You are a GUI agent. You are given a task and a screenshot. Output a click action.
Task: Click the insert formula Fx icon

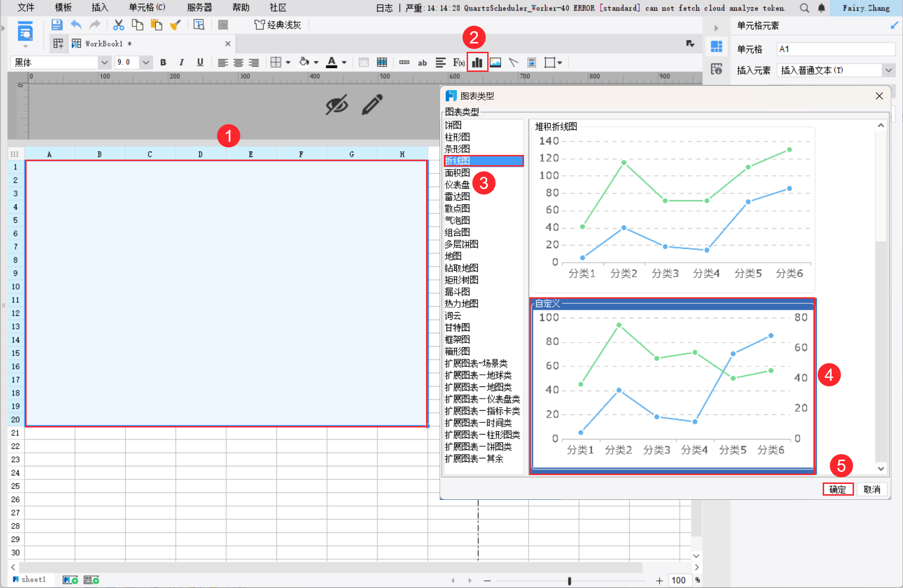459,63
